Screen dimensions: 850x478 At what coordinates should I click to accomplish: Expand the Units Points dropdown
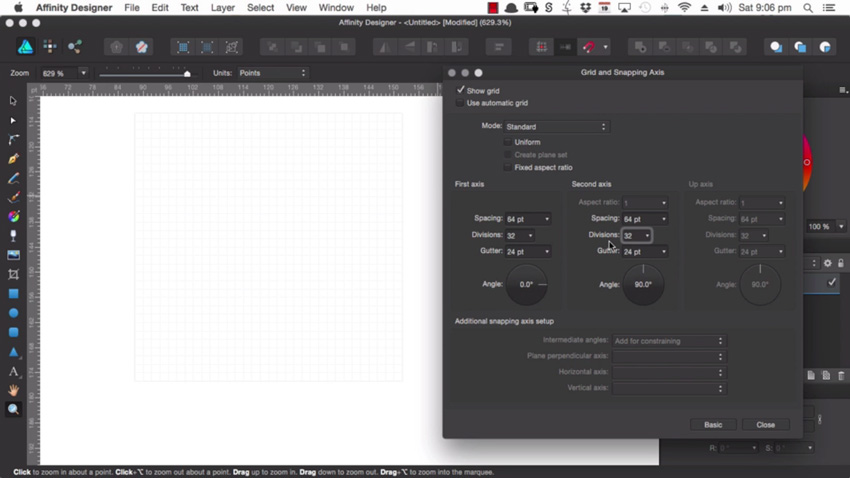coord(272,73)
